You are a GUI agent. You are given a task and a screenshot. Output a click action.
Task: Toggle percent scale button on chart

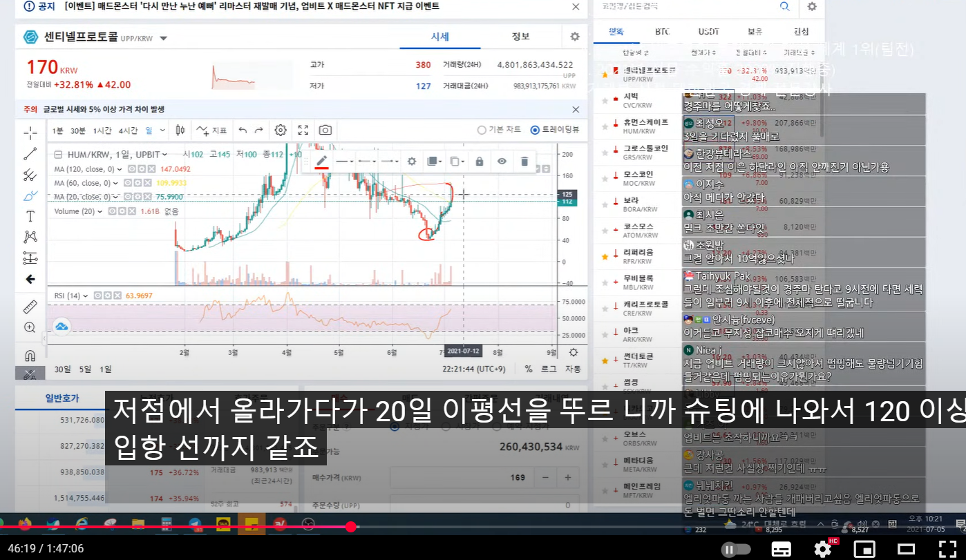[x=529, y=369]
